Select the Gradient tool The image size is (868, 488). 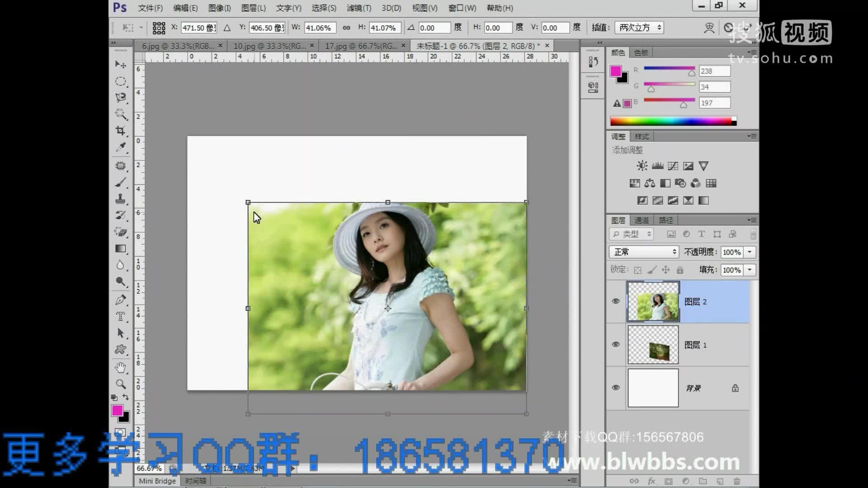coord(120,249)
